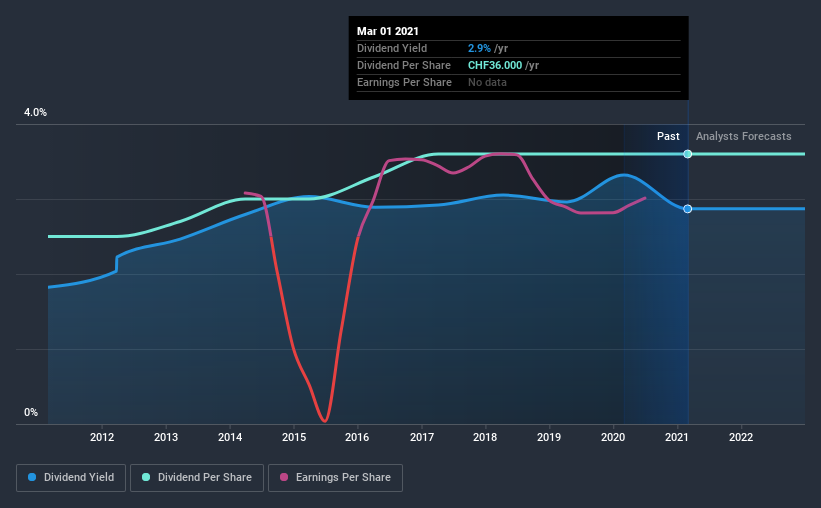Click the 2012 x-axis label

click(x=102, y=437)
